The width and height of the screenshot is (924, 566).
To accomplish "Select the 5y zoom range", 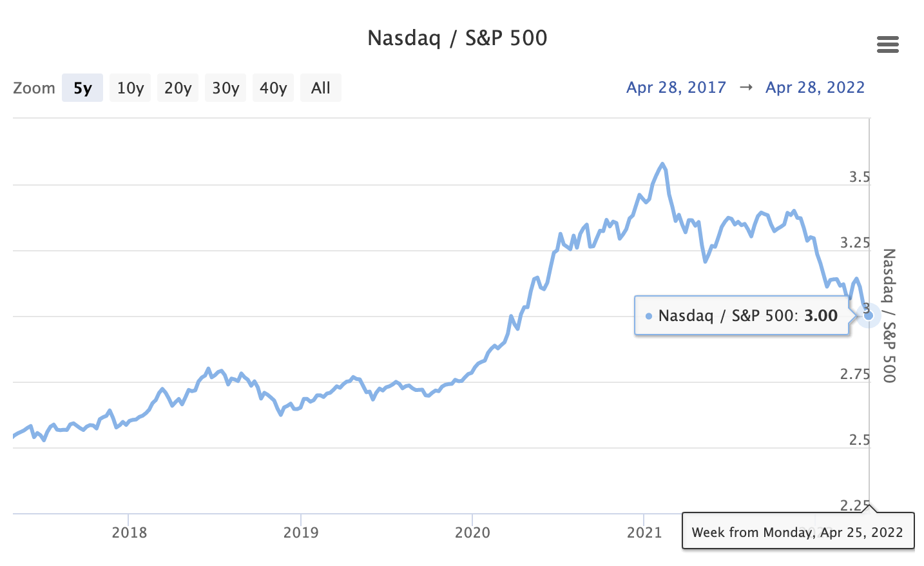I will pyautogui.click(x=82, y=88).
